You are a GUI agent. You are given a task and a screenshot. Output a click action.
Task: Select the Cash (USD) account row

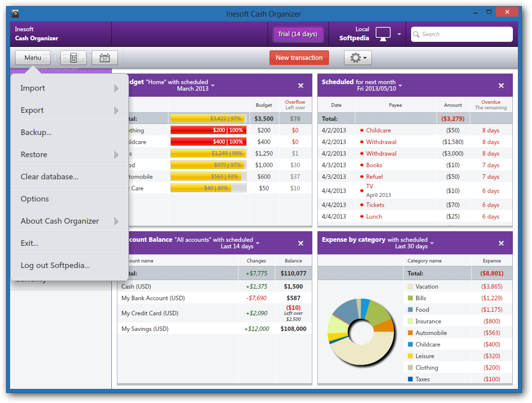pos(215,287)
